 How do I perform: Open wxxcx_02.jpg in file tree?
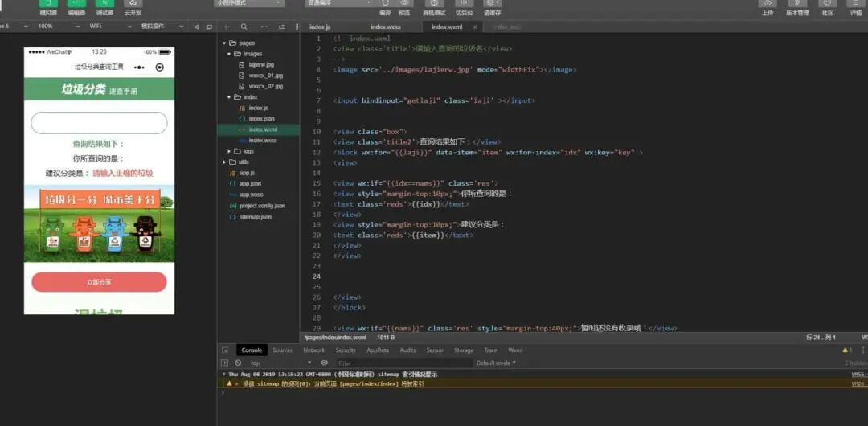point(266,87)
